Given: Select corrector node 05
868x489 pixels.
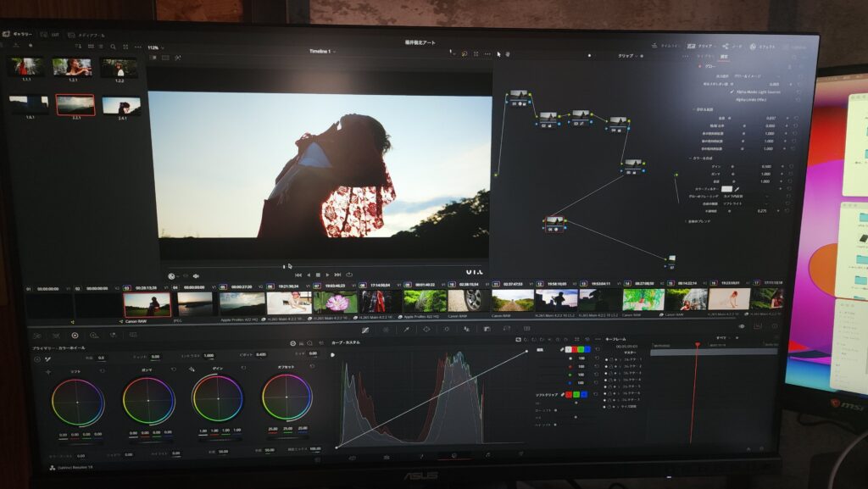Looking at the screenshot, I should coord(632,166).
